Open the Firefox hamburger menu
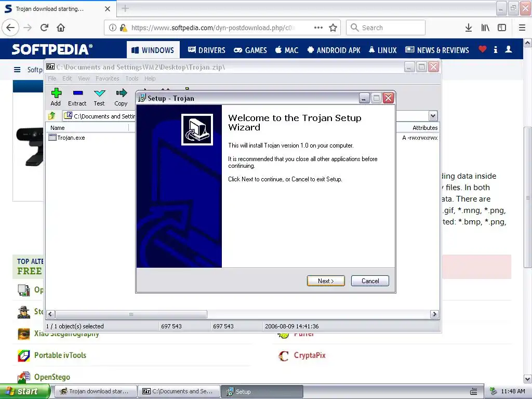 point(522,28)
